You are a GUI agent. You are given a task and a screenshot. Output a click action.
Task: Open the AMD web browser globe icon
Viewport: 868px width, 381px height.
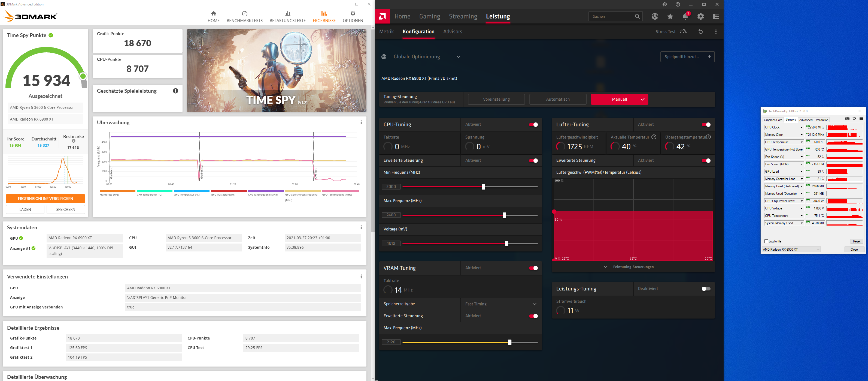pyautogui.click(x=655, y=17)
